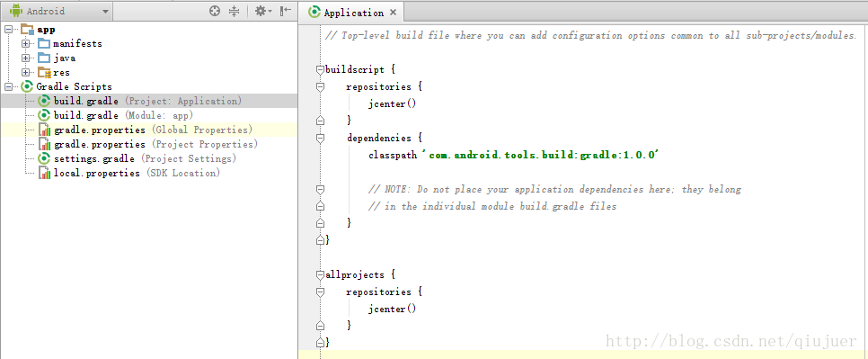The image size is (868, 359).
Task: Fold the buildscript repositories block
Action: [319, 87]
